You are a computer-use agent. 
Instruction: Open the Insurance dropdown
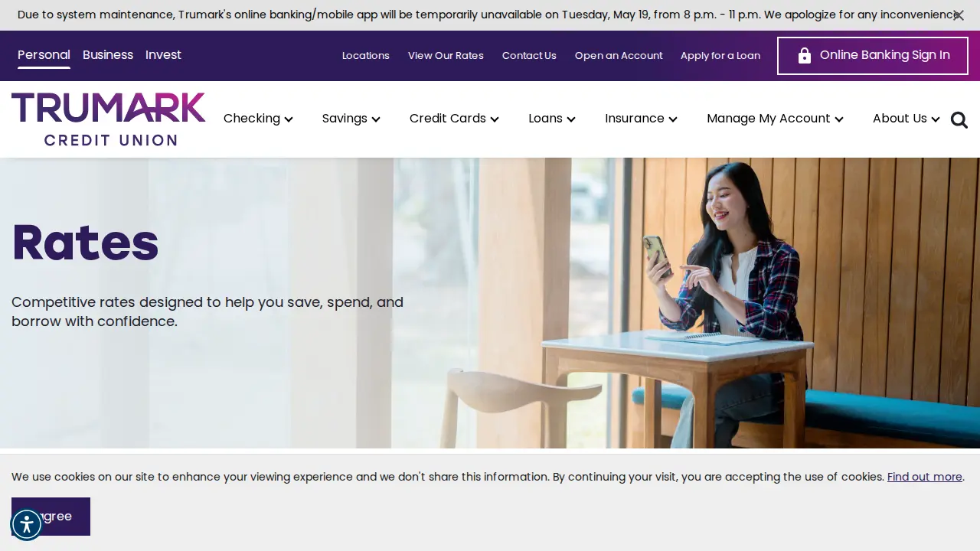pos(641,119)
